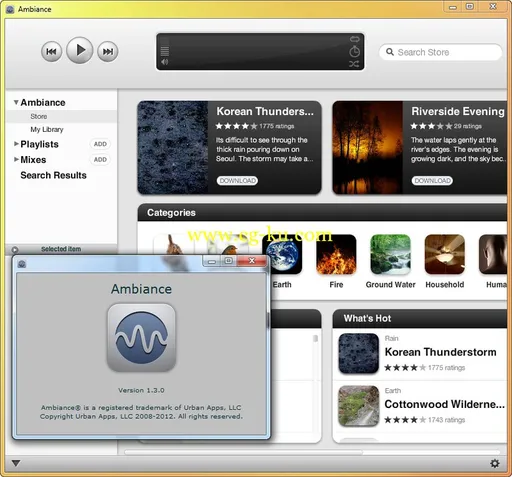Skip to the next track

click(x=108, y=52)
